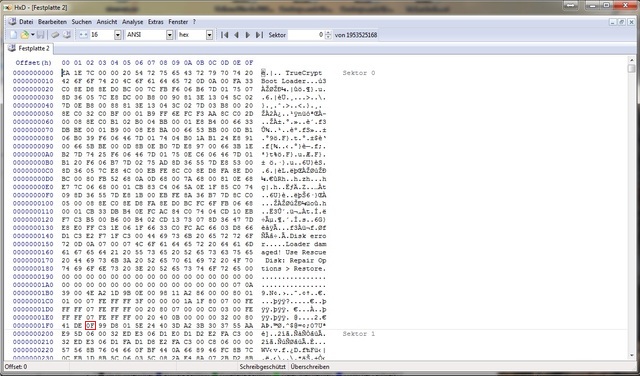Image resolution: width=640 pixels, height=376 pixels.
Task: Click the 'TrueCrypt' decoded text
Action: (304, 73)
